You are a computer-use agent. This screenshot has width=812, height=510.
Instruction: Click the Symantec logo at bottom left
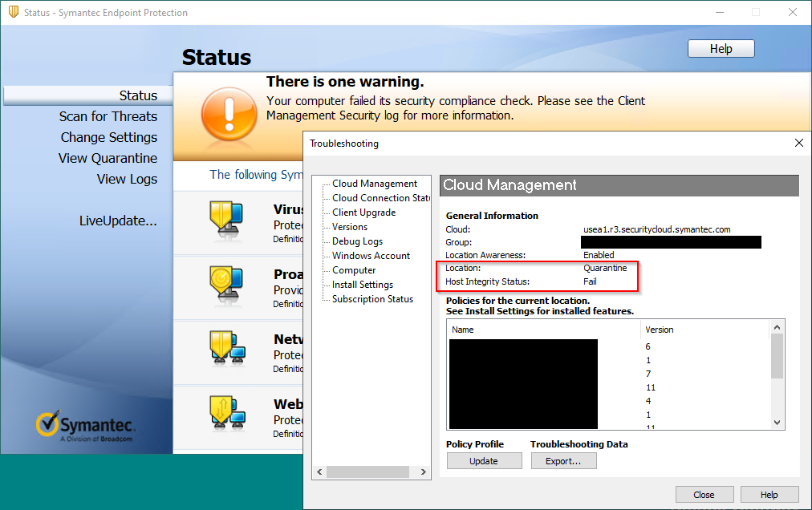tap(87, 427)
